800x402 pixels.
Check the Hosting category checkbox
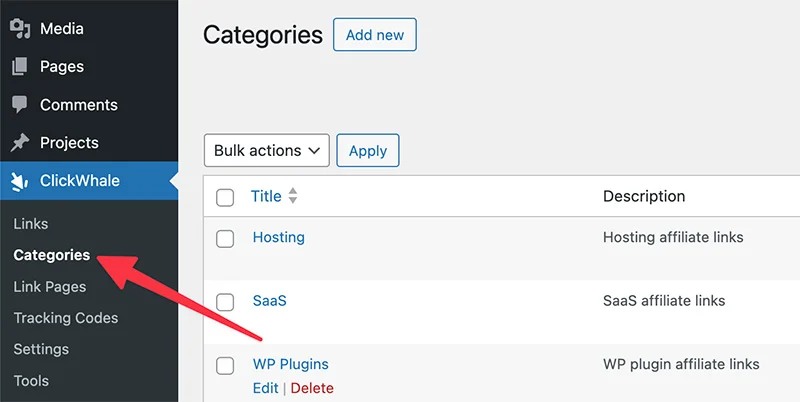(225, 239)
